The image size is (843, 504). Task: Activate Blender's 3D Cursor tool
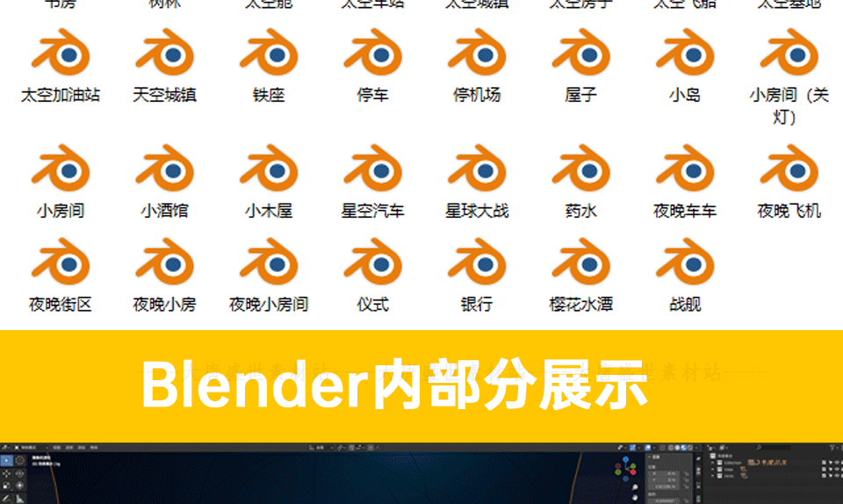[20, 460]
